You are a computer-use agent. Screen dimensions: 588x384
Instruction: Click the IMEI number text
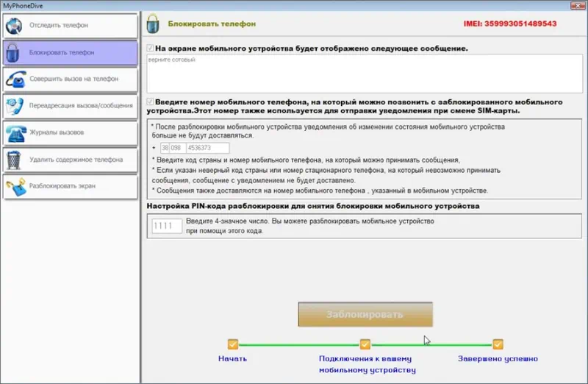[x=510, y=24]
